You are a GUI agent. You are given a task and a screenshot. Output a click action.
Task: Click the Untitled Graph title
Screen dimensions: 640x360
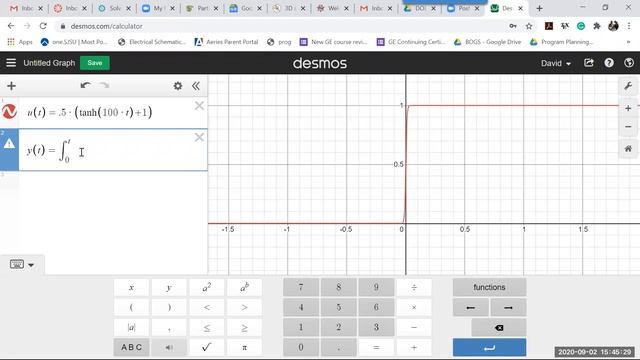click(x=49, y=63)
